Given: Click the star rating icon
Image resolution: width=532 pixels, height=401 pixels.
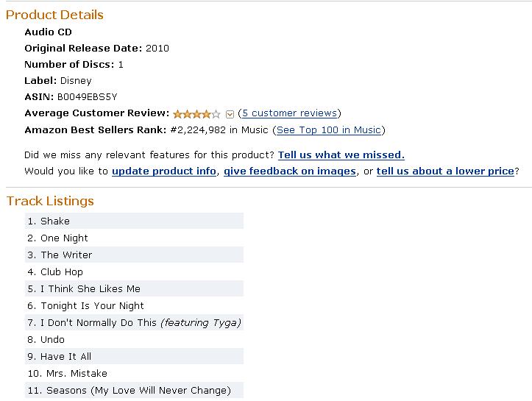Looking at the screenshot, I should click(196, 114).
